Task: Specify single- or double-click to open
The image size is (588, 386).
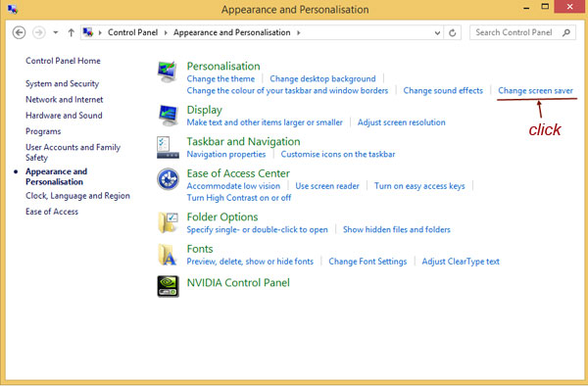Action: pyautogui.click(x=257, y=229)
